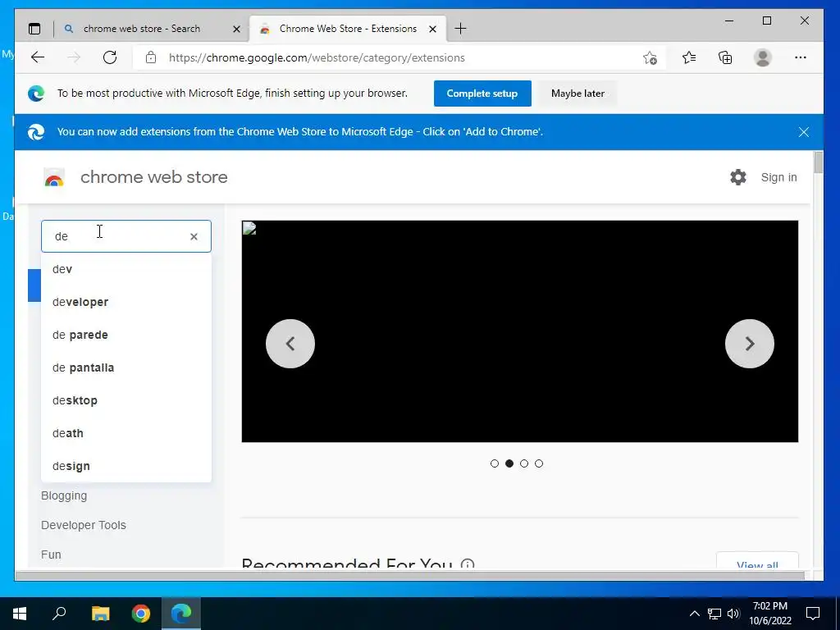Open info icon beside Recommended For You
Image resolution: width=840 pixels, height=630 pixels.
point(467,563)
